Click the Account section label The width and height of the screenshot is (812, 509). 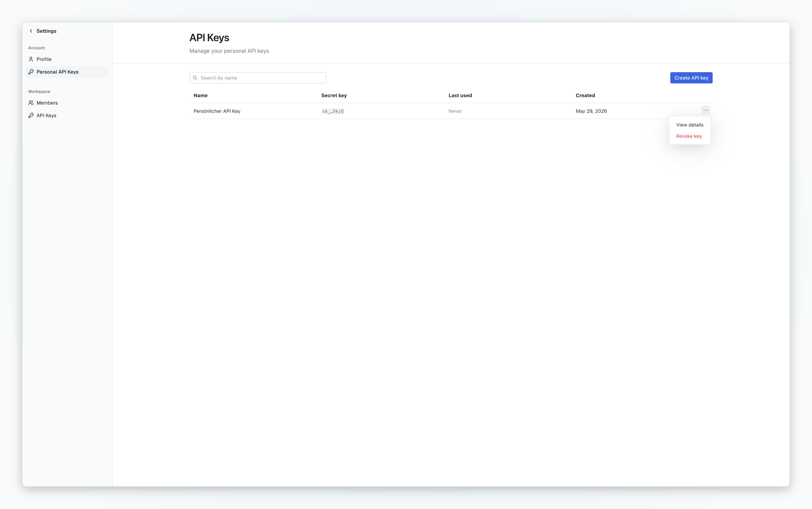[x=36, y=48]
